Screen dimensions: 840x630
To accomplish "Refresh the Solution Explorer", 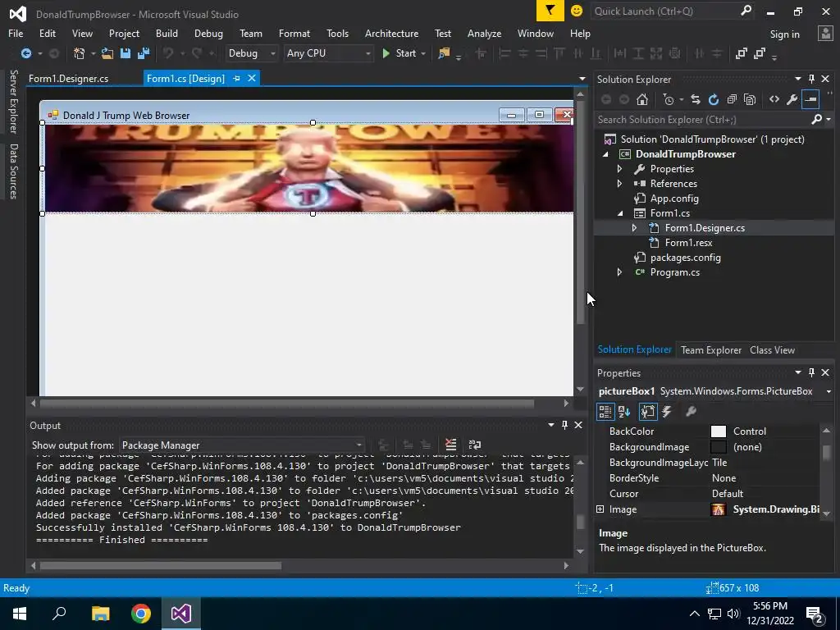I will tap(713, 99).
